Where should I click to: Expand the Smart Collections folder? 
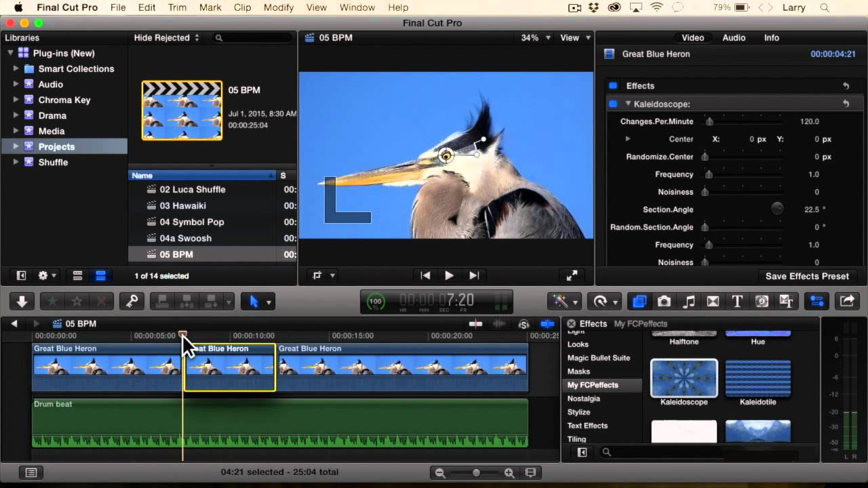click(x=16, y=68)
